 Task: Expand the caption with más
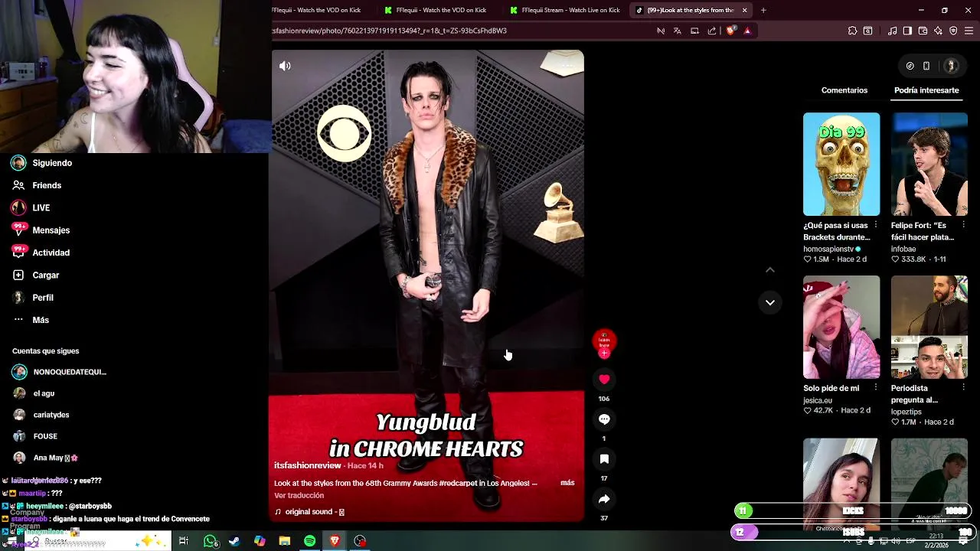point(567,483)
